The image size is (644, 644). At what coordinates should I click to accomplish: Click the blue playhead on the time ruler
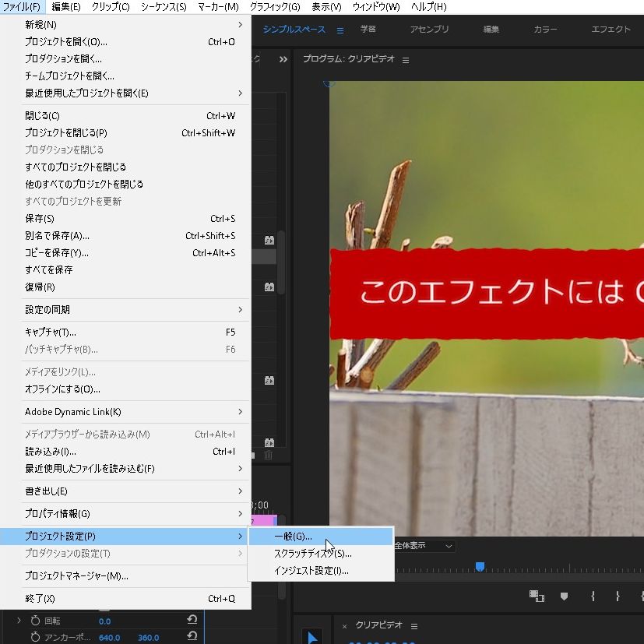coord(480,566)
